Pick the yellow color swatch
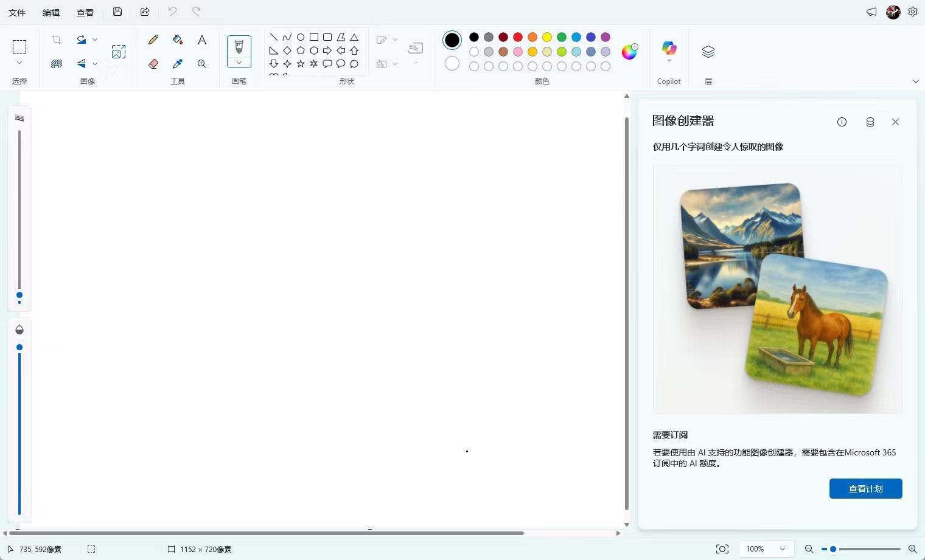This screenshot has height=560, width=925. tap(547, 37)
